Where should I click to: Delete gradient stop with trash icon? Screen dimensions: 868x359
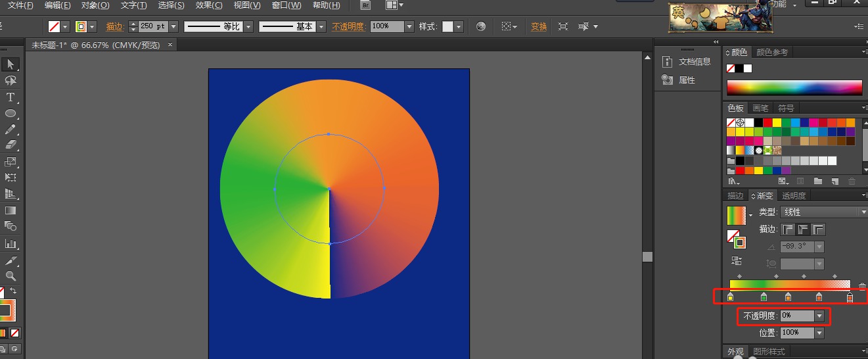tap(862, 286)
